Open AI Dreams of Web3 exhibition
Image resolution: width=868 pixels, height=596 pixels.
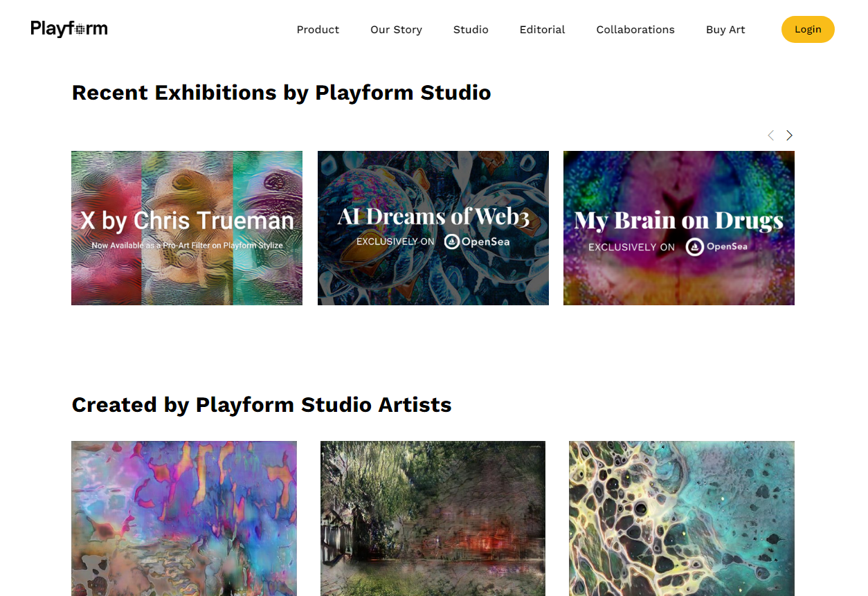tap(433, 228)
